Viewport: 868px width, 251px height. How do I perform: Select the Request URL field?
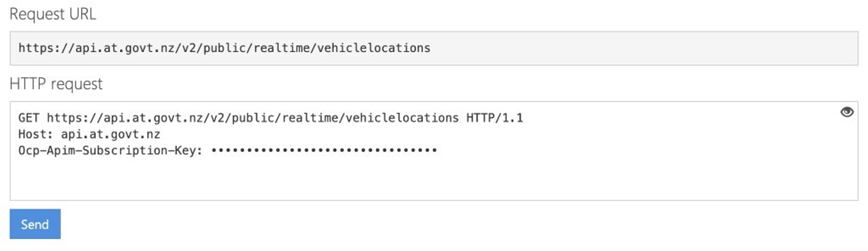[434, 48]
